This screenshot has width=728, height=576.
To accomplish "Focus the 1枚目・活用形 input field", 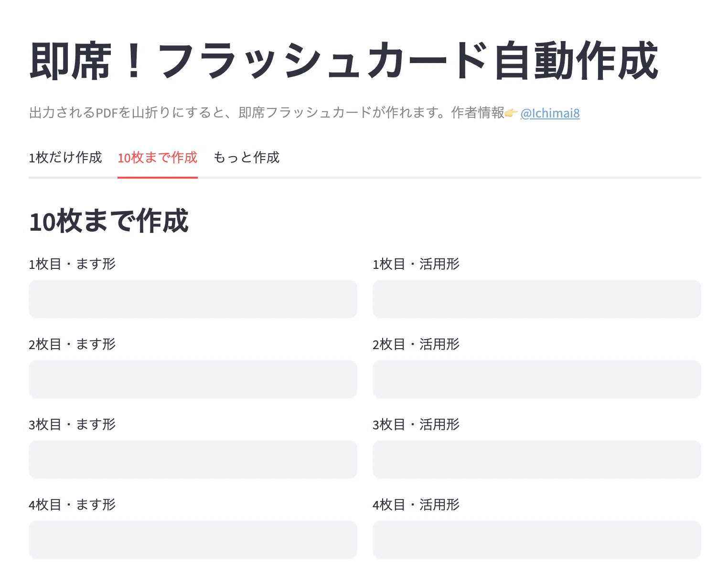I will (x=537, y=299).
